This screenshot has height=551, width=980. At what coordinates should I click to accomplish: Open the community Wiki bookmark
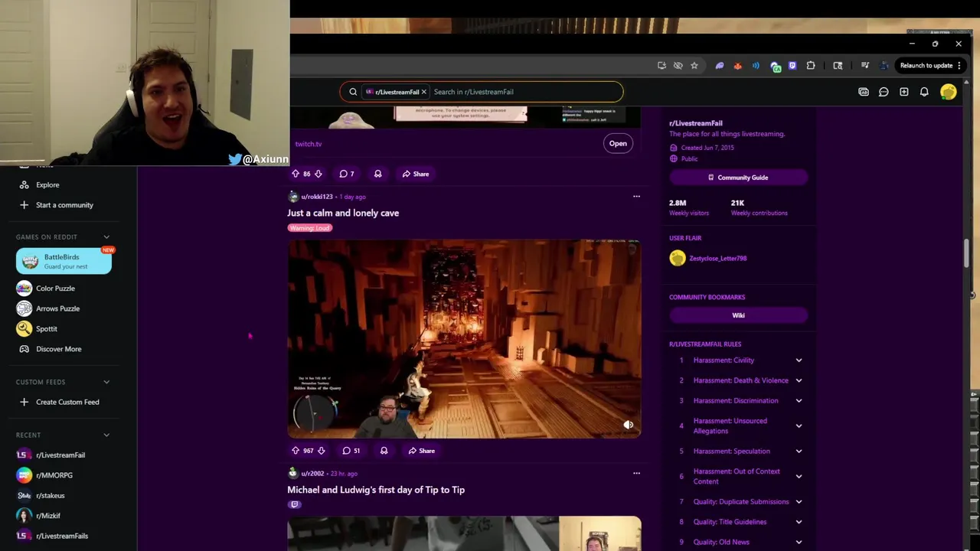pyautogui.click(x=738, y=315)
